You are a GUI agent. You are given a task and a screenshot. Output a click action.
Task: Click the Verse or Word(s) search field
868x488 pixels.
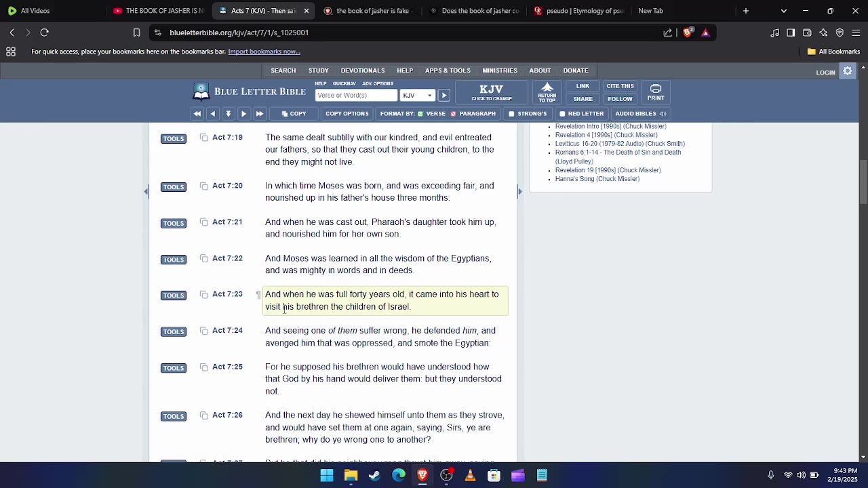356,96
